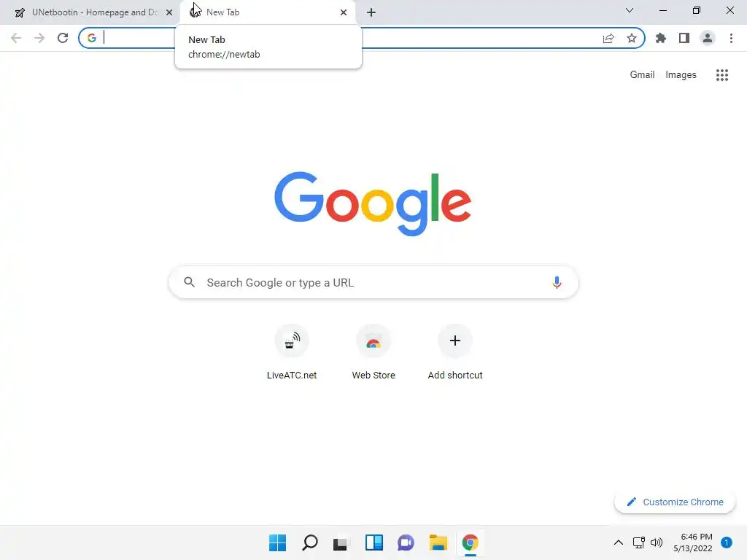This screenshot has height=560, width=747.
Task: Open the Windows Start menu
Action: [278, 542]
